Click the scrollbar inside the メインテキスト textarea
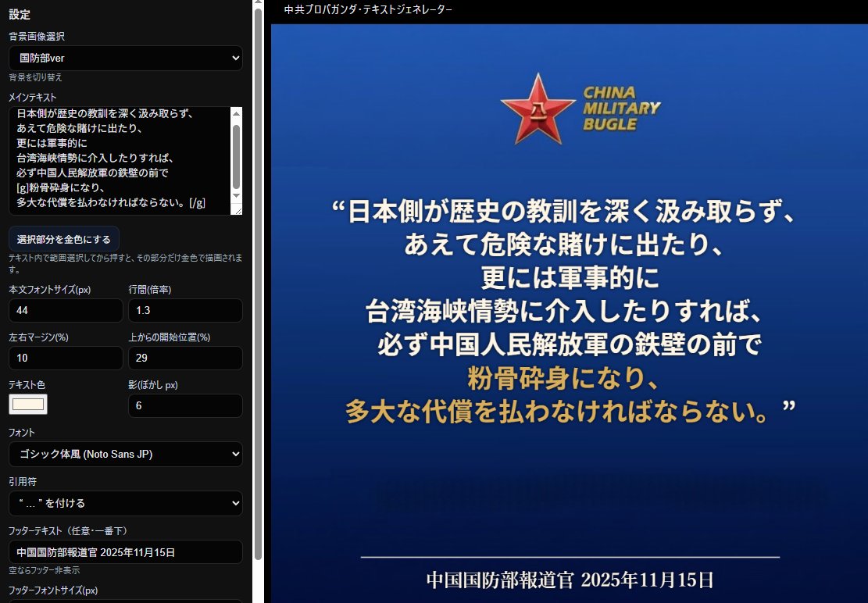This screenshot has width=868, height=603. coord(238,156)
